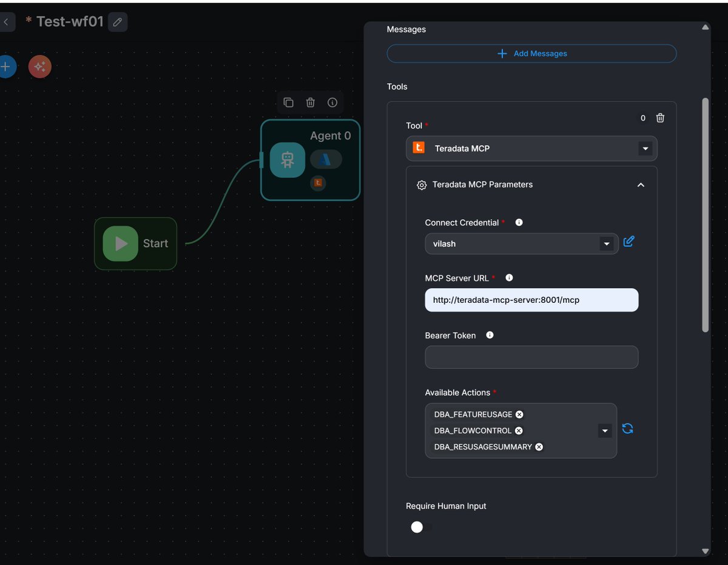The height and width of the screenshot is (565, 728).
Task: Click info icon next to MCP Server URL
Action: [x=509, y=278]
